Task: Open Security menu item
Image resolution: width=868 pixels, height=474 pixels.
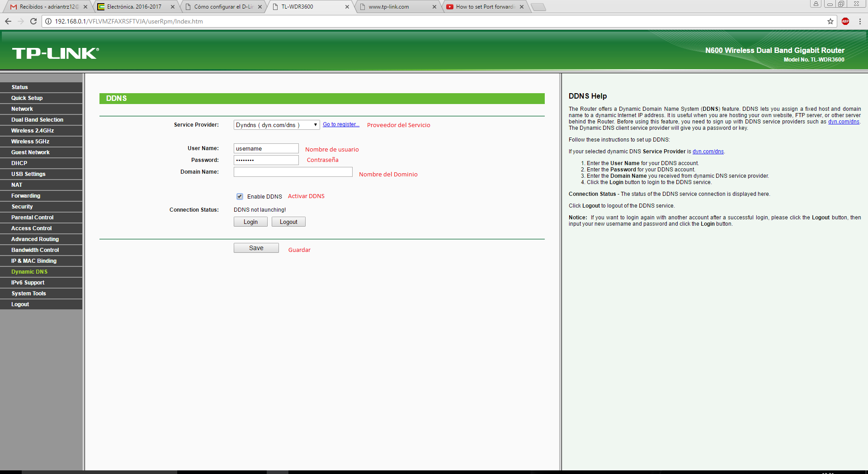Action: point(41,207)
